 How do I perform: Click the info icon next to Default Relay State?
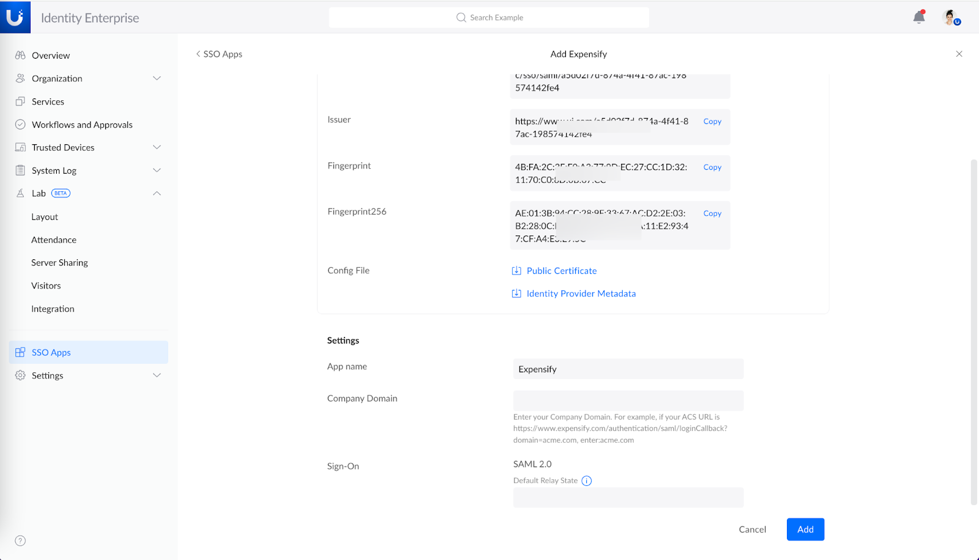pos(587,481)
